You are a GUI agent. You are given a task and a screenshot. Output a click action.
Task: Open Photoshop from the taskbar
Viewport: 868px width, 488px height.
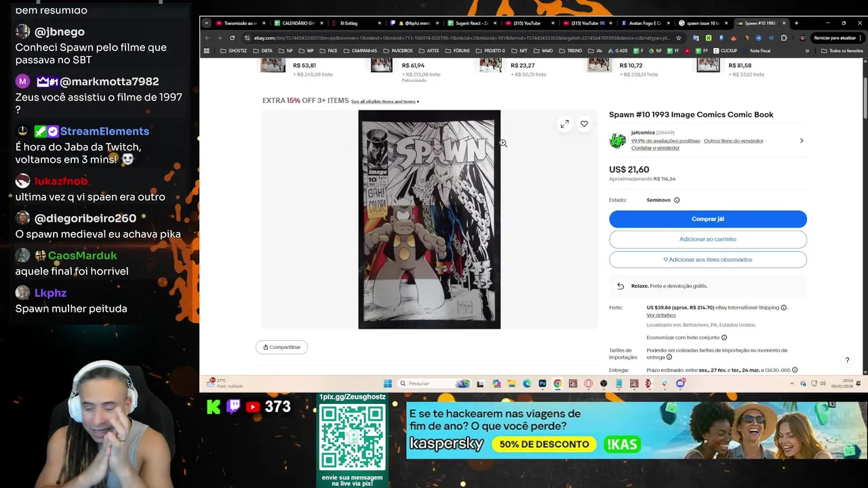click(542, 384)
